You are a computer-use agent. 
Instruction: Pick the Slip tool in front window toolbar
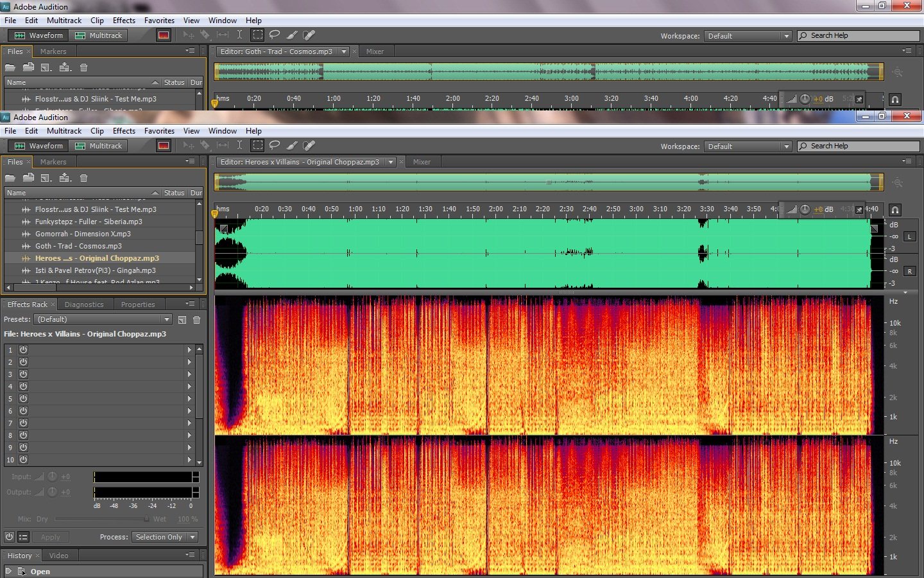point(223,146)
